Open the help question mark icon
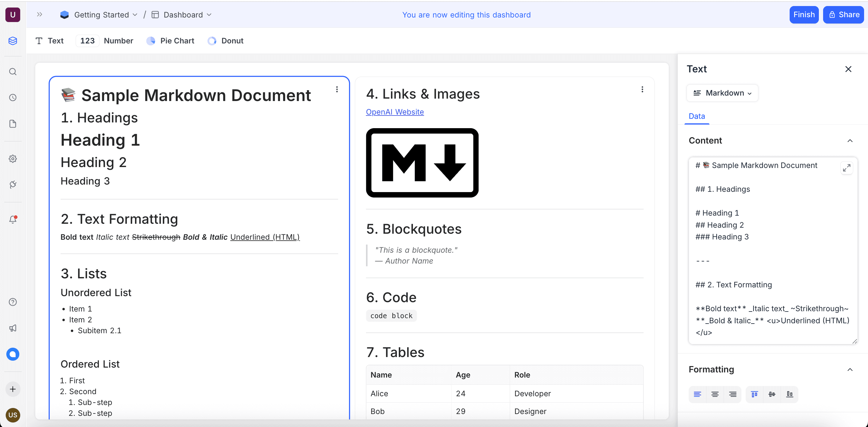Viewport: 868px width, 427px height. tap(13, 302)
